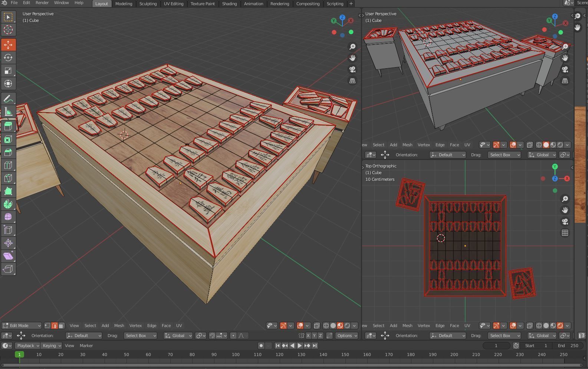Image resolution: width=588 pixels, height=369 pixels.
Task: Toggle X mirror axis in main header
Action: point(308,336)
